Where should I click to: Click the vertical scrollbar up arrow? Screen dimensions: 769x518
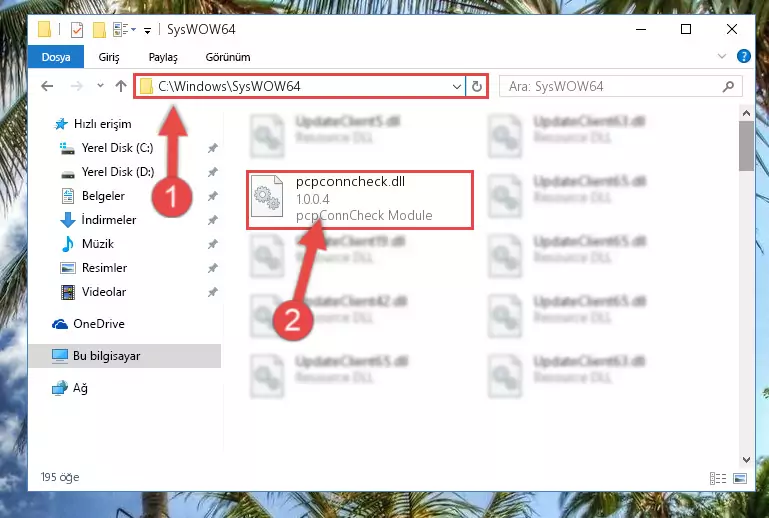pos(746,113)
